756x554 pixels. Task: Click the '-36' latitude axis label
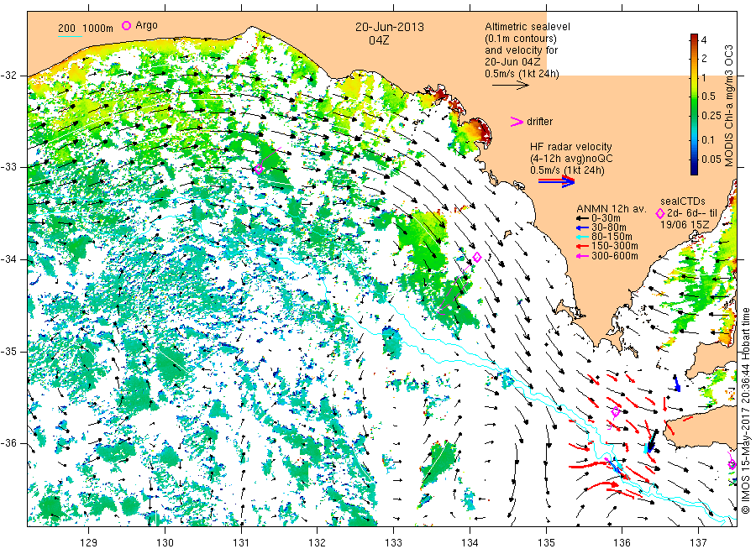(8, 443)
